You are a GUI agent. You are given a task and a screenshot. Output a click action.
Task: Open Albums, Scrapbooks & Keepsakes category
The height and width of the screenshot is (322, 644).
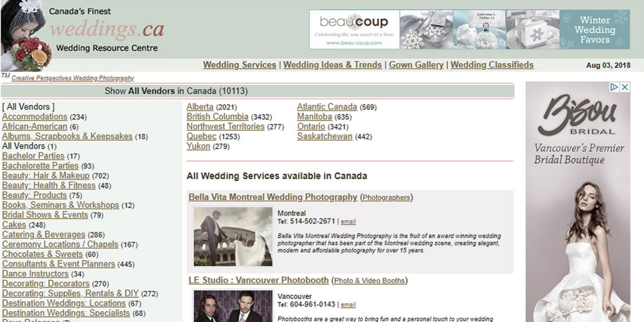pyautogui.click(x=67, y=136)
